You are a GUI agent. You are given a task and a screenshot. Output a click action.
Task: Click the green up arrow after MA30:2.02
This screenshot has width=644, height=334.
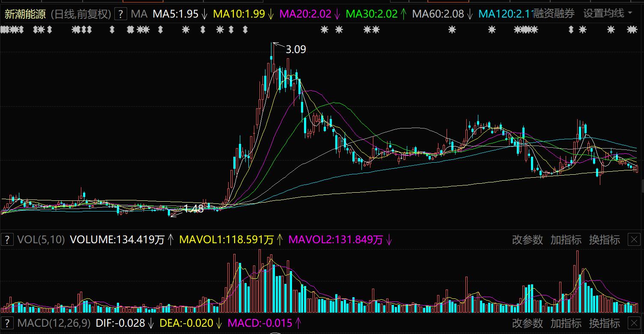(403, 14)
